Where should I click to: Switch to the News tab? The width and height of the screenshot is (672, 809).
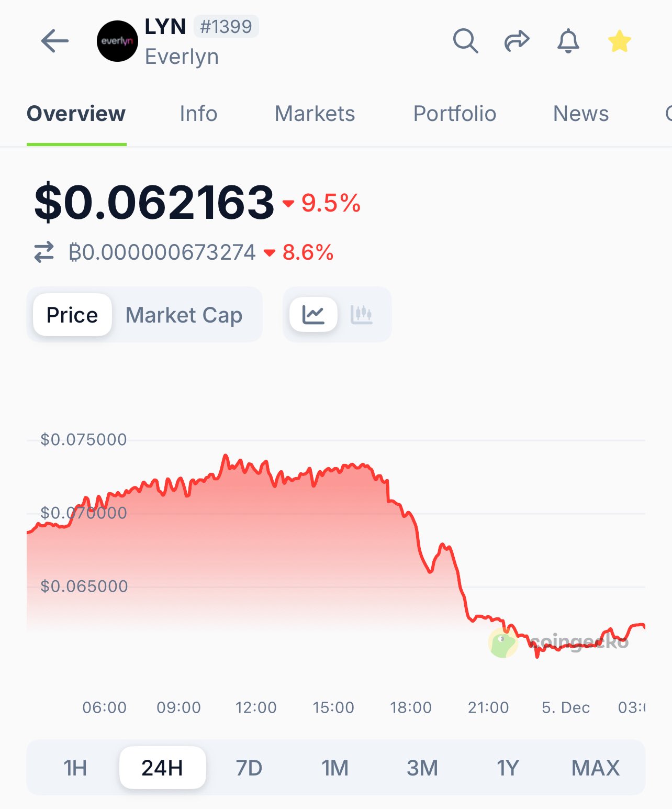click(x=580, y=114)
